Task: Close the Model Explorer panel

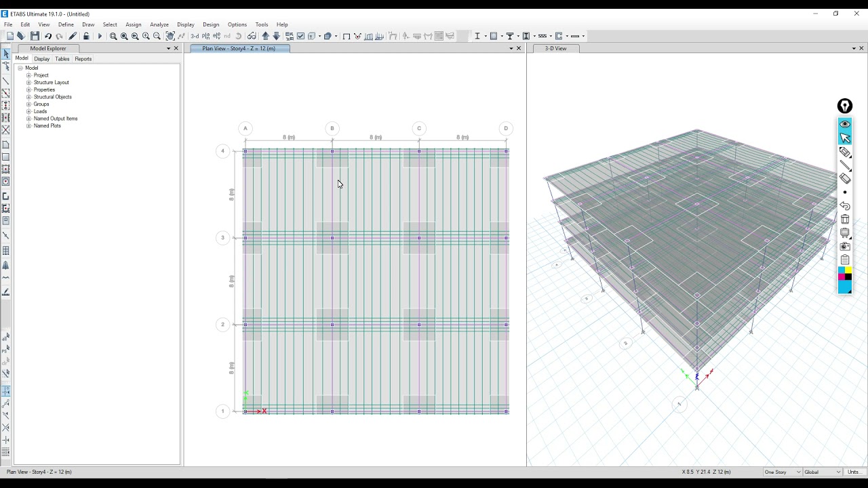Action: (x=176, y=48)
